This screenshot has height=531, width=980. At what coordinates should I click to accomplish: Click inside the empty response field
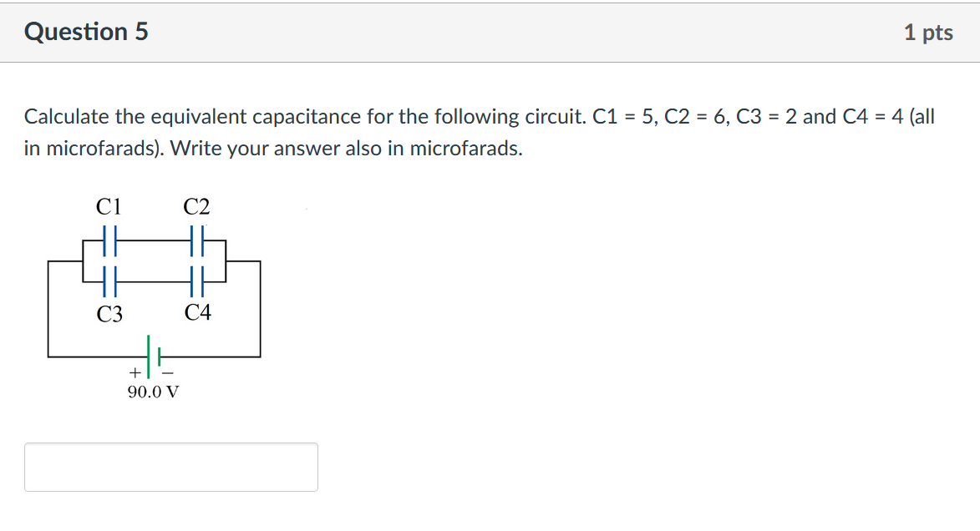[x=171, y=467]
